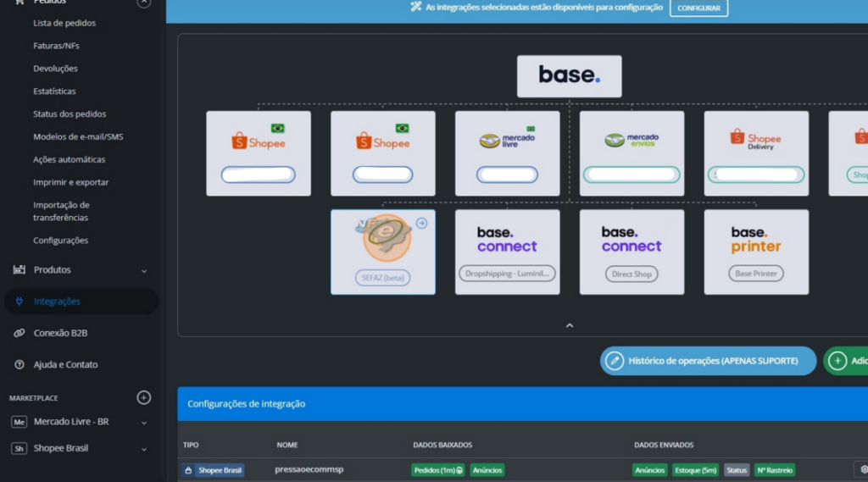Click the SEFAZ (beta) pill
This screenshot has height=482, width=868.
383,278
